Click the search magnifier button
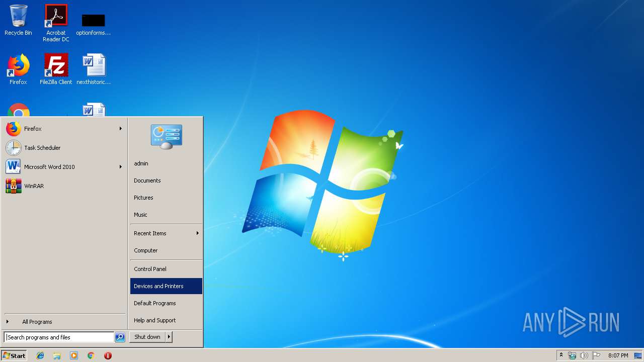 pyautogui.click(x=120, y=337)
